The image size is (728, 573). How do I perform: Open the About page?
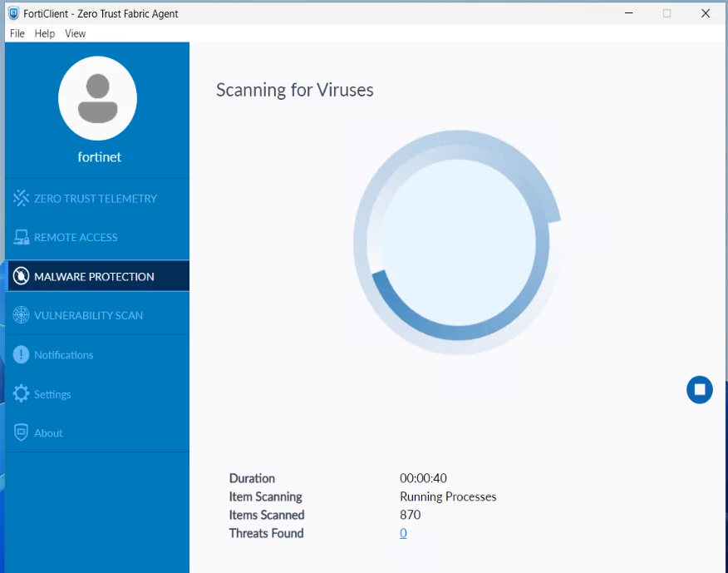[x=97, y=433]
